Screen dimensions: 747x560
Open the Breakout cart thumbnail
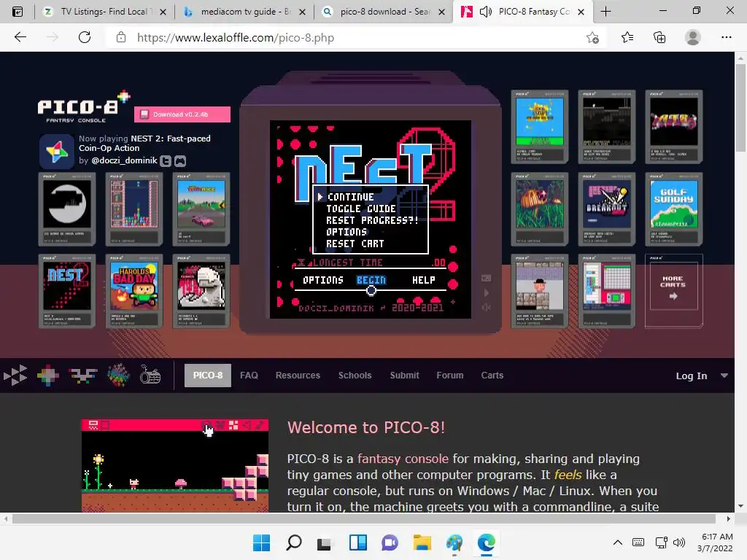click(606, 209)
